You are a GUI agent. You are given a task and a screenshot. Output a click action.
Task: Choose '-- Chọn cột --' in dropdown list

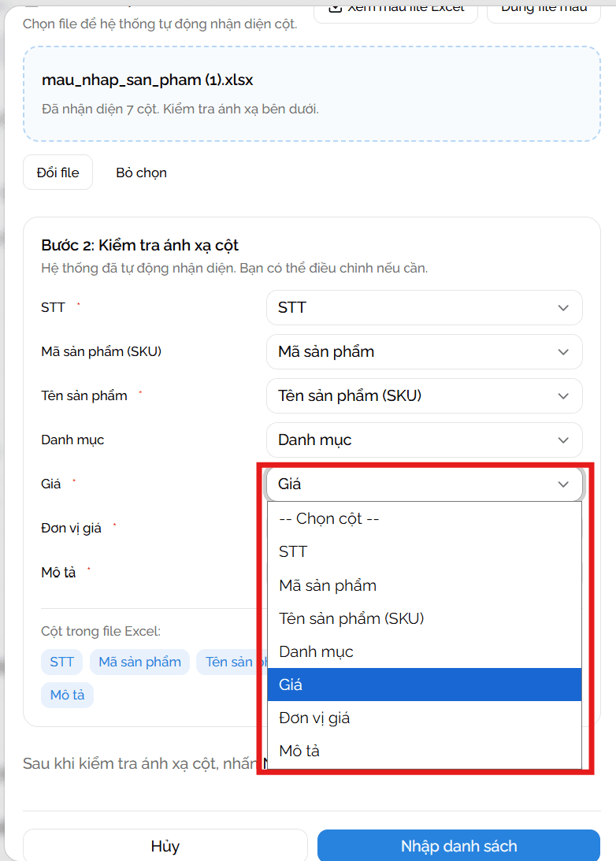click(424, 518)
